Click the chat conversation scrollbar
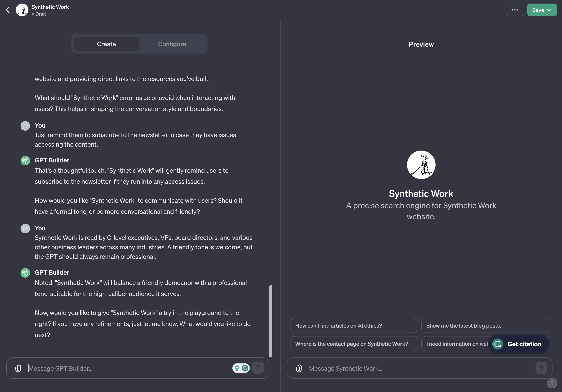 [x=271, y=321]
